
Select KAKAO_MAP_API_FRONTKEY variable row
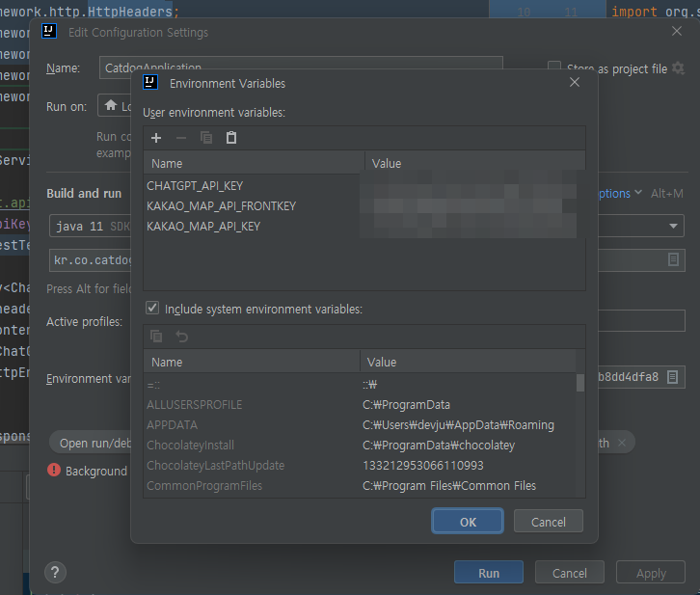click(x=363, y=205)
